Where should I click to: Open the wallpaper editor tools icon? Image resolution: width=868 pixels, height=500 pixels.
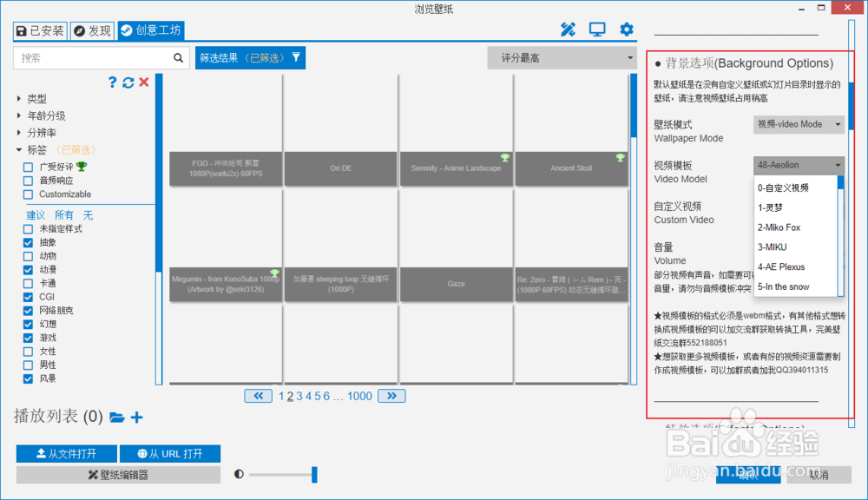tap(569, 29)
